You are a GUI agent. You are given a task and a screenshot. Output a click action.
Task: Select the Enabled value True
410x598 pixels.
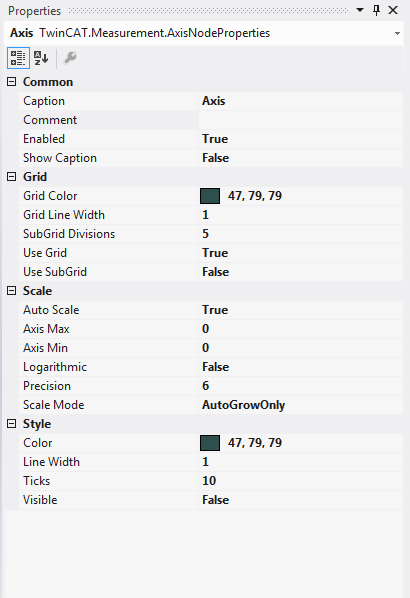click(301, 139)
